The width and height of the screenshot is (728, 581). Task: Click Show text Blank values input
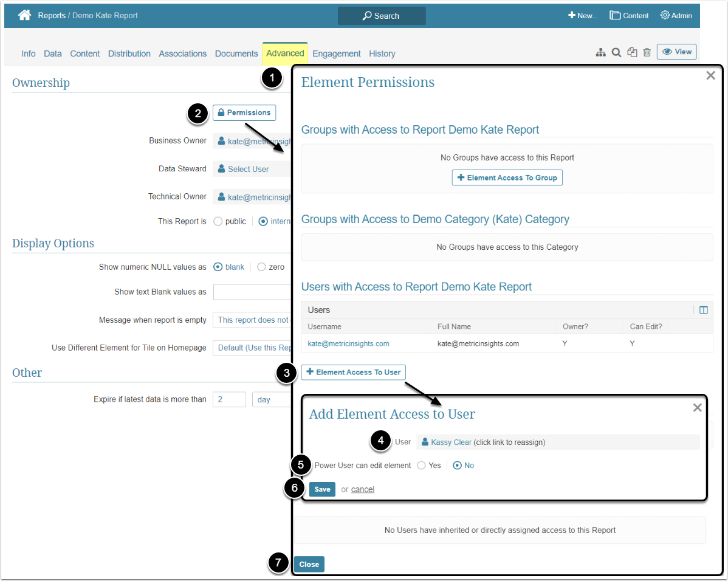(x=252, y=292)
